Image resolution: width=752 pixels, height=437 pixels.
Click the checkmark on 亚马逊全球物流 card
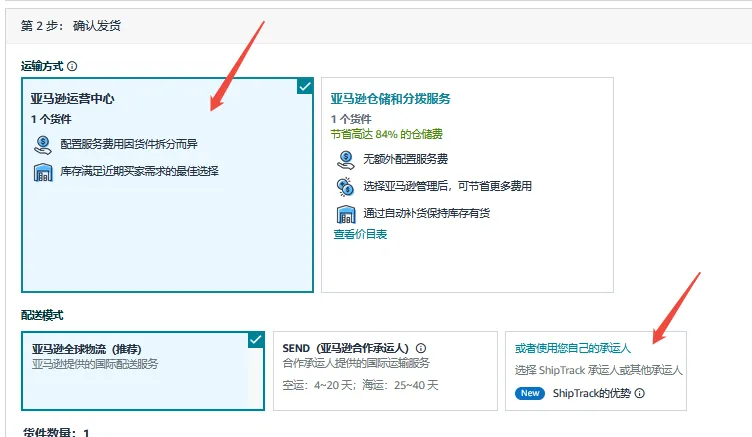[256, 340]
